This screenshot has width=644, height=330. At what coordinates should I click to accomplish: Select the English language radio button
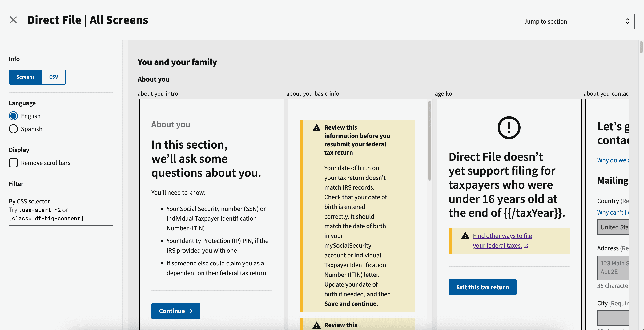(x=13, y=116)
